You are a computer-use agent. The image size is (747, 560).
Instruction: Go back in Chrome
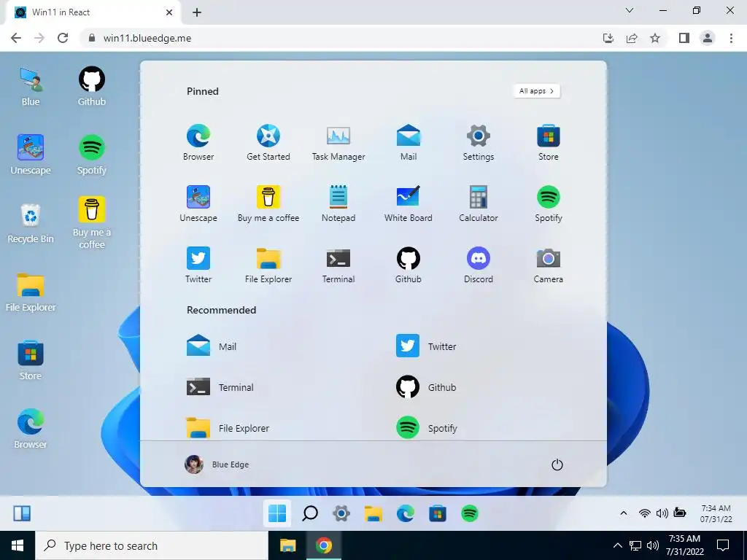pos(16,38)
